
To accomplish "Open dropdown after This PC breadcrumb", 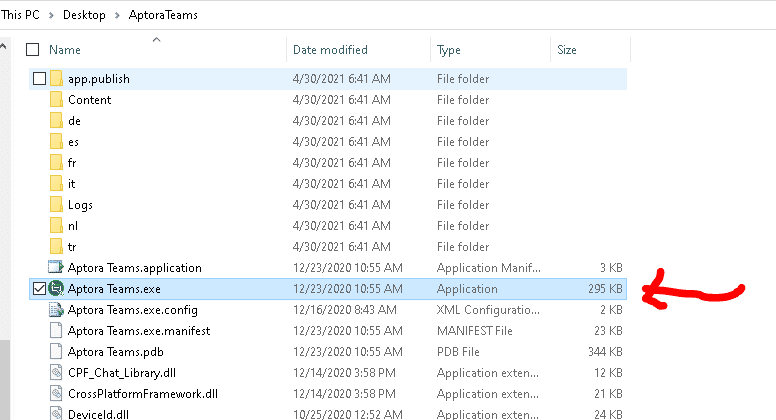I will 51,15.
